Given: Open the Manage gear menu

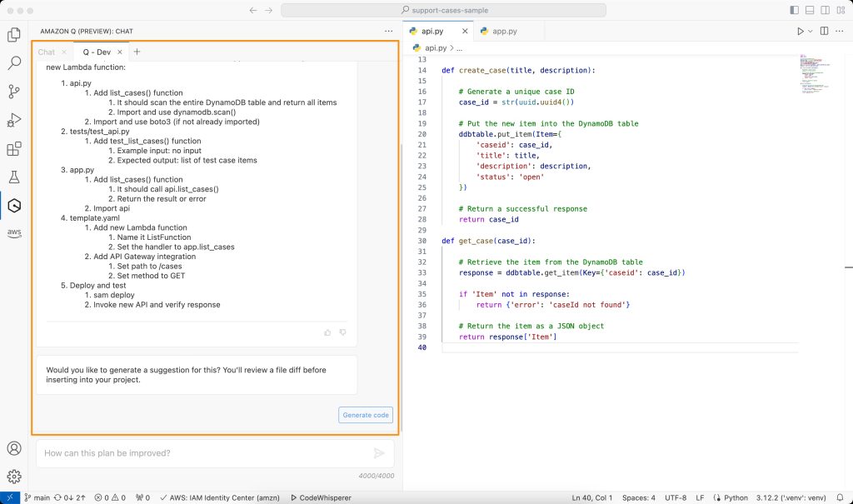Looking at the screenshot, I should click(14, 477).
